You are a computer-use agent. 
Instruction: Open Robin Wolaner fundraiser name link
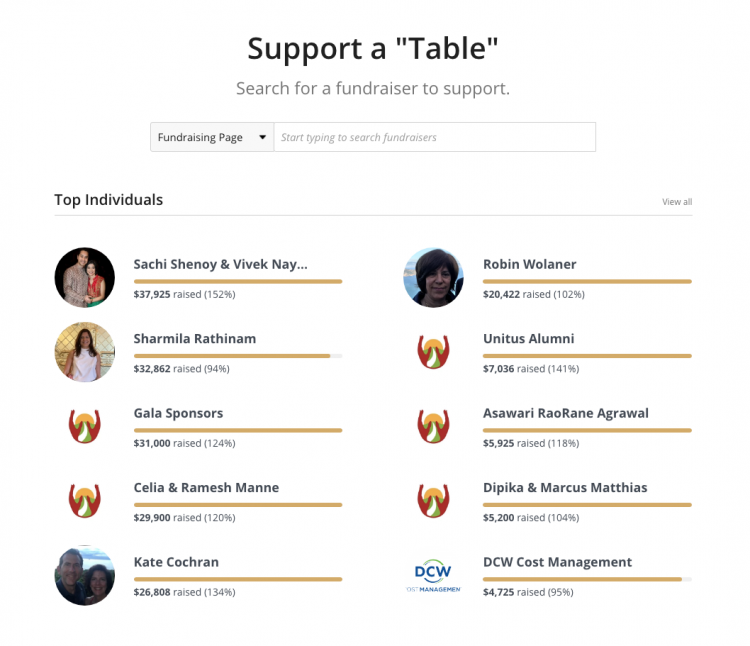click(x=529, y=264)
